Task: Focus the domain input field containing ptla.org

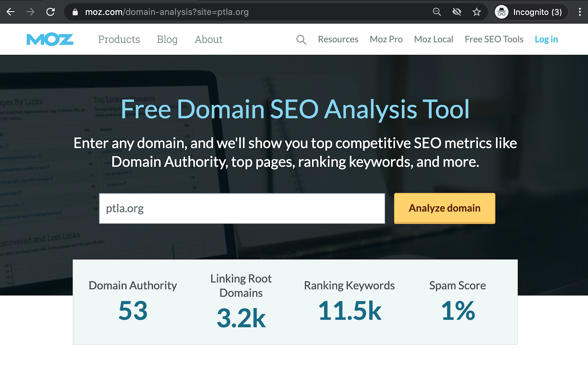Action: point(242,208)
